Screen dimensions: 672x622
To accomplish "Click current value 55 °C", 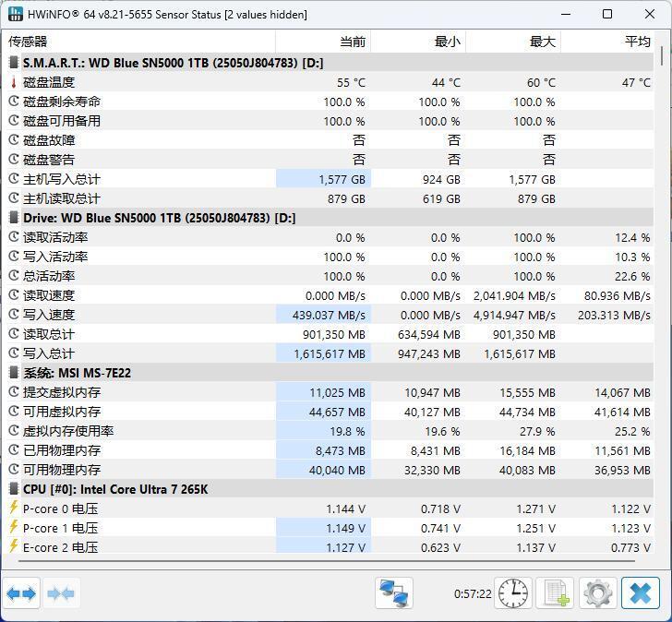I will (351, 83).
